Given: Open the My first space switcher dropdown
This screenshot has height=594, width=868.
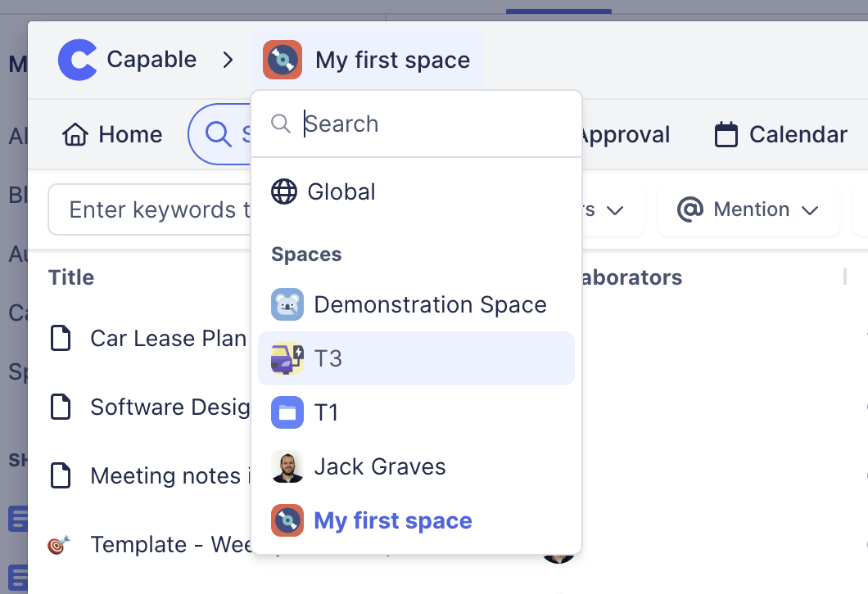Looking at the screenshot, I should (x=367, y=60).
